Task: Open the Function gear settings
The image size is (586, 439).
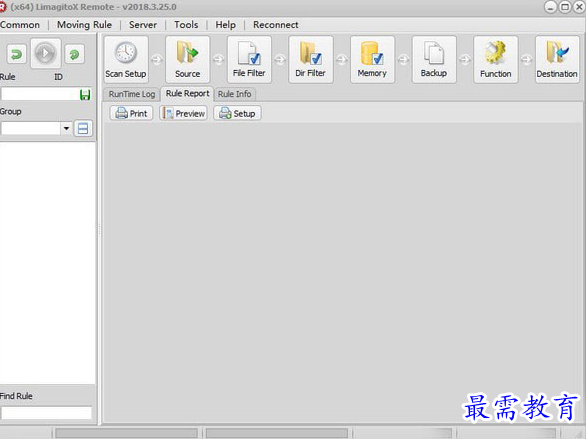Action: click(x=496, y=59)
